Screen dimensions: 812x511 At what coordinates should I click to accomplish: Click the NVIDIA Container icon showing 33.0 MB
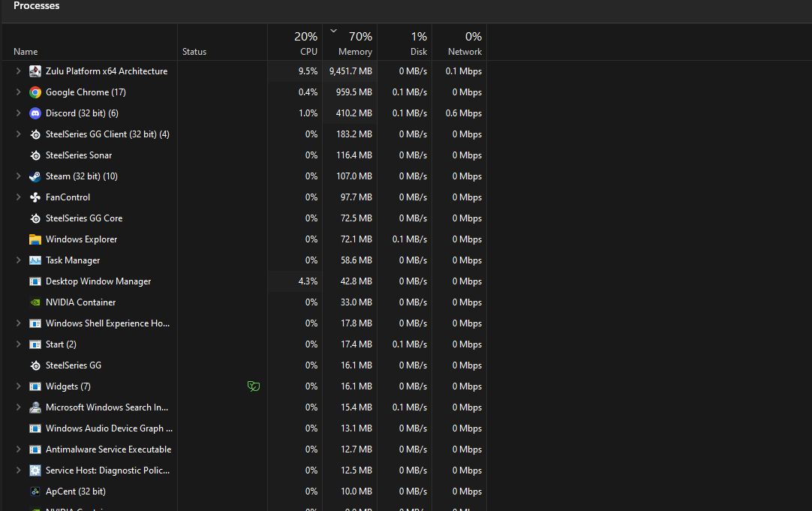[35, 302]
